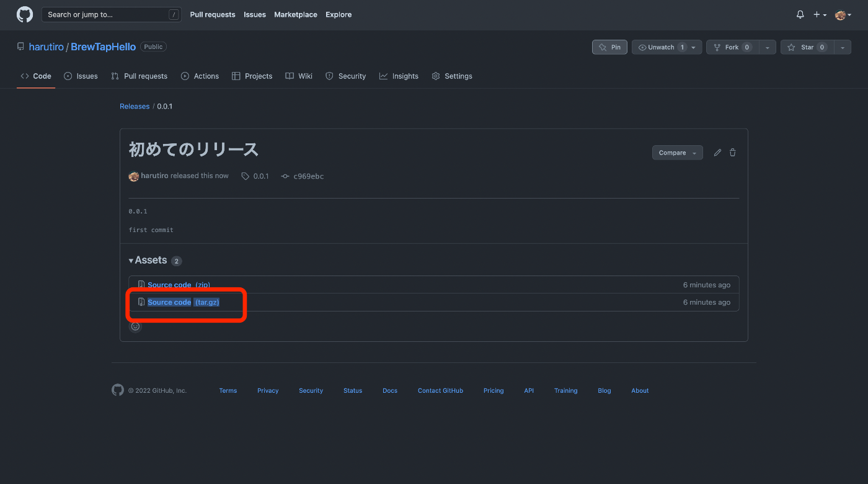This screenshot has height=484, width=868.
Task: Open footer Docs link
Action: pos(390,391)
